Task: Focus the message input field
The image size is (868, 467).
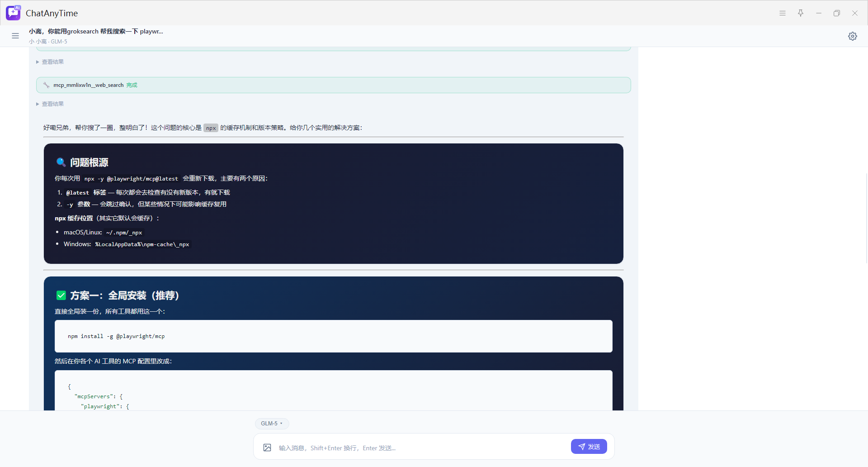Action: point(420,448)
